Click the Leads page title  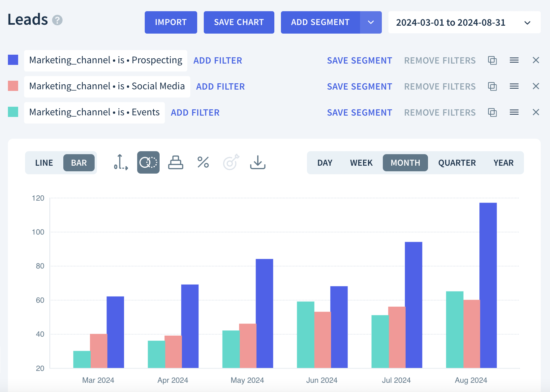tap(28, 19)
